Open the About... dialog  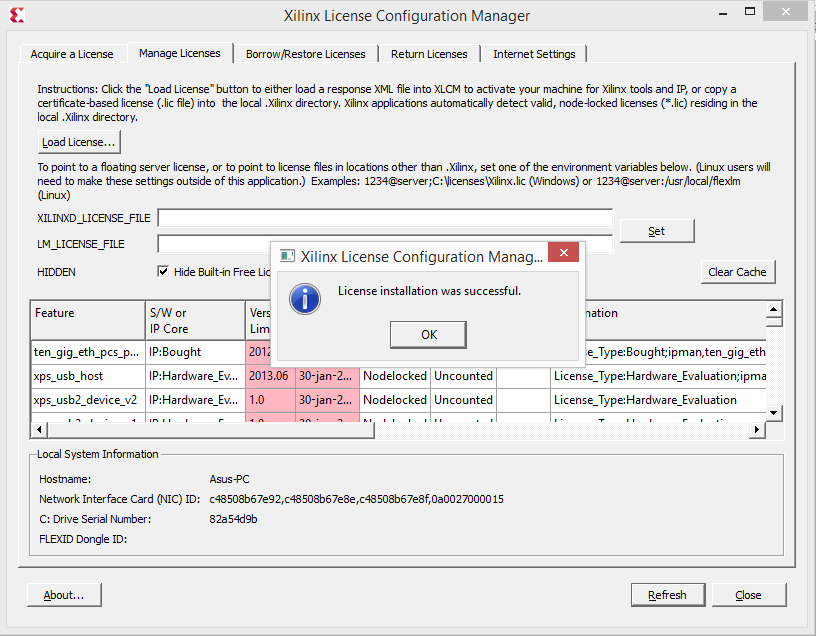pos(64,595)
